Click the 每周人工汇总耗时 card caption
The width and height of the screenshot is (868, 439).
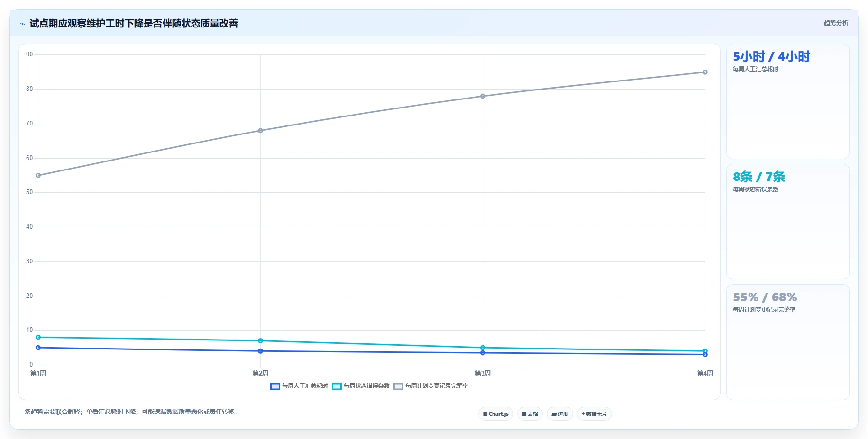756,69
